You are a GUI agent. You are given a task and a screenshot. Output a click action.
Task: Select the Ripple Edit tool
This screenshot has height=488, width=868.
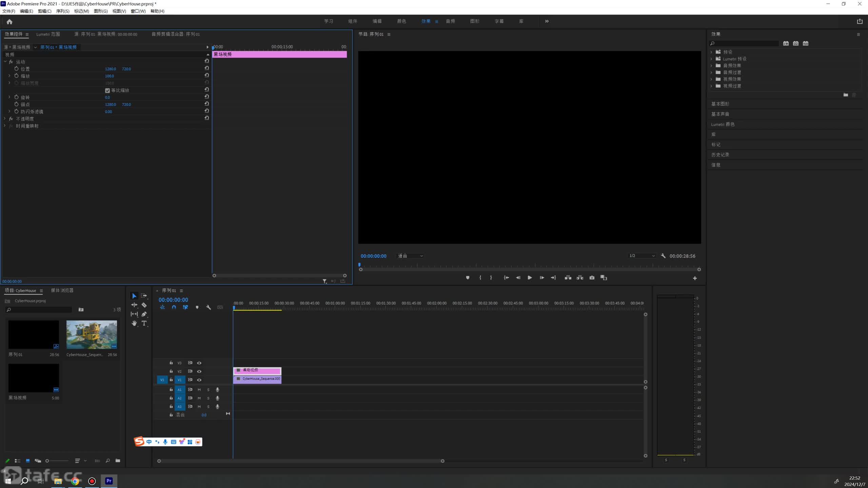[x=134, y=305]
